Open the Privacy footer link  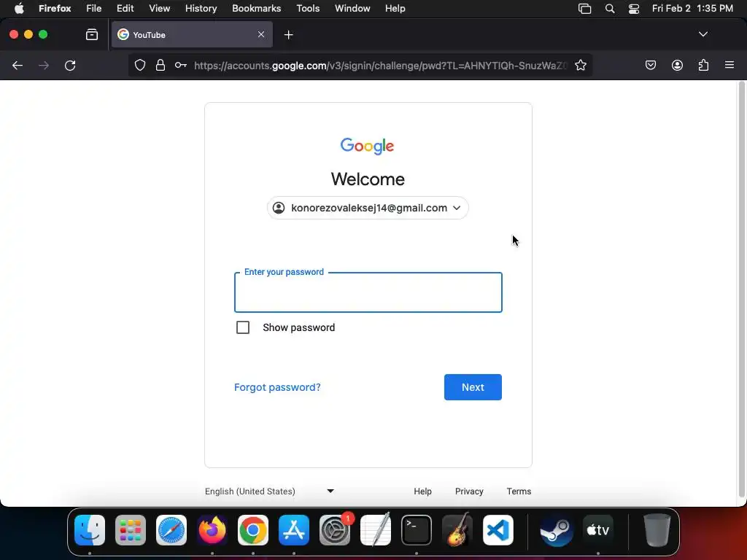(469, 491)
